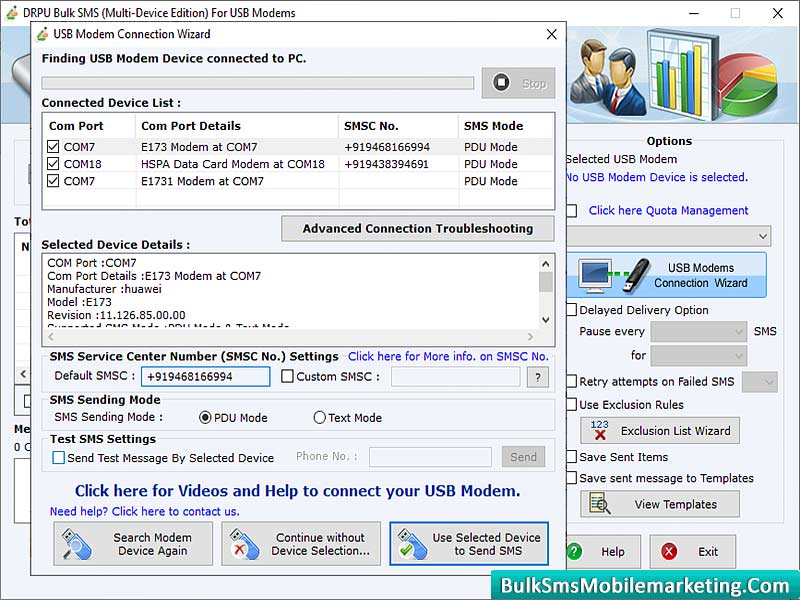Exit using the red X button
The image size is (800, 600).
point(693,551)
